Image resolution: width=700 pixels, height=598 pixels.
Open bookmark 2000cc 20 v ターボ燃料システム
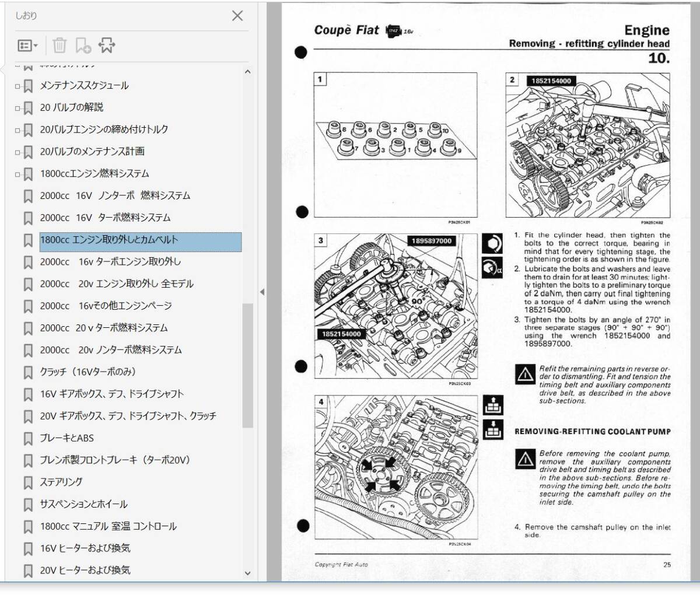[x=104, y=328]
